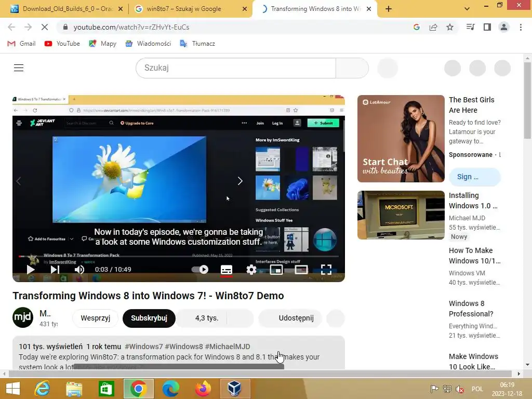Image resolution: width=532 pixels, height=399 pixels.
Task: Open Google icon in the address bar
Action: (417, 27)
